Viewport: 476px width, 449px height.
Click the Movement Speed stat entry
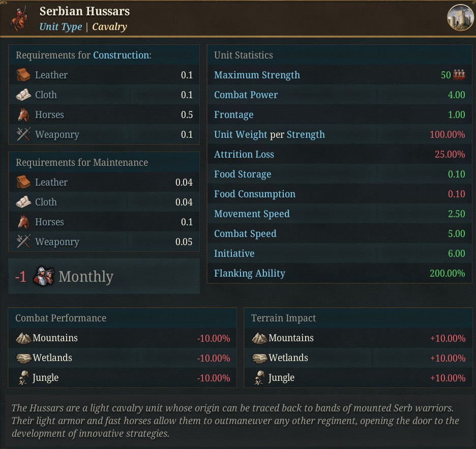point(252,214)
